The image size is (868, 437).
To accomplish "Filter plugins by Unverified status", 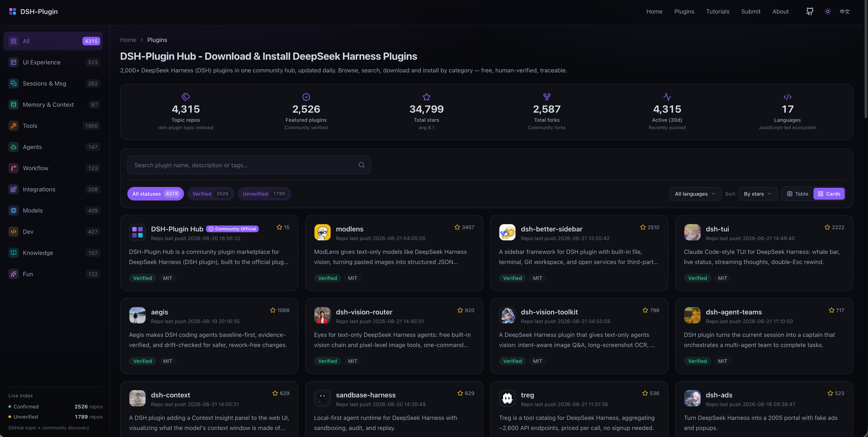I will click(x=264, y=194).
